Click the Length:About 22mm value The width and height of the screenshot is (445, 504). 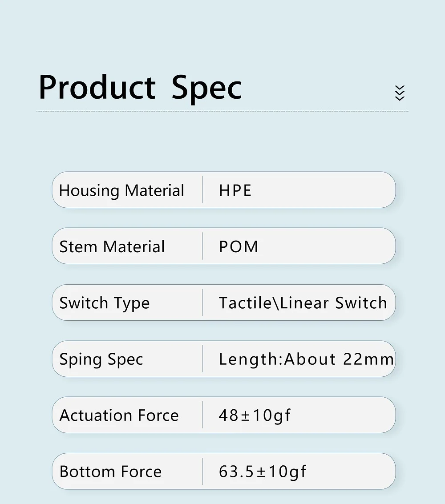pos(306,359)
